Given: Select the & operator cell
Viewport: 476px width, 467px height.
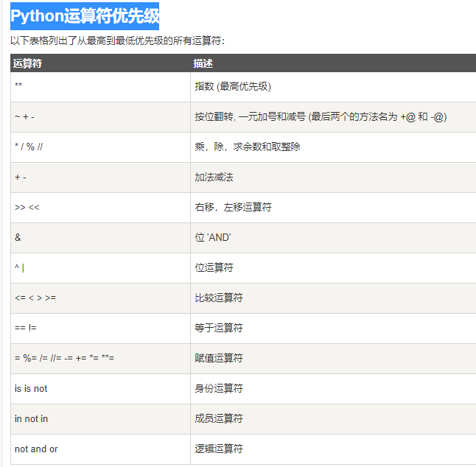Looking at the screenshot, I should [100, 238].
